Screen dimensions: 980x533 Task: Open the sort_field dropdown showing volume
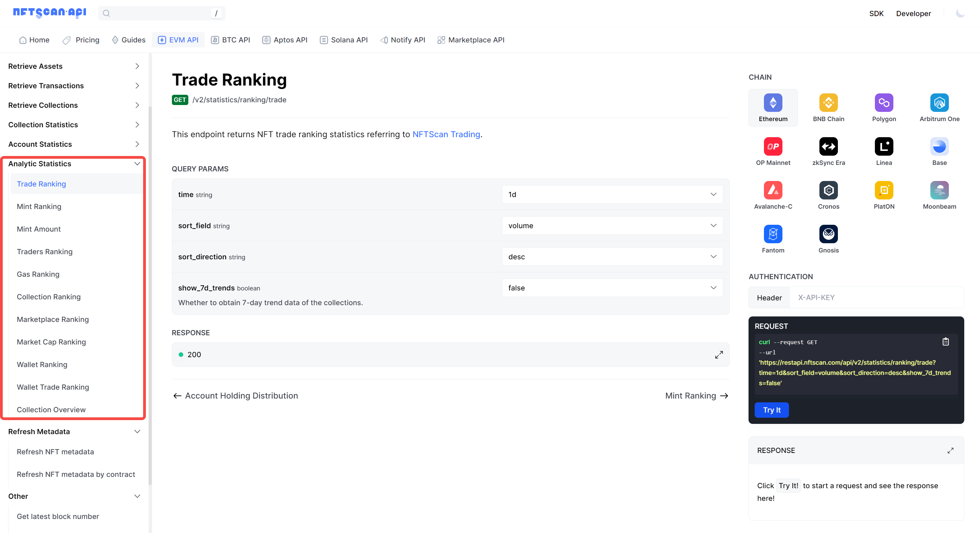coord(612,225)
